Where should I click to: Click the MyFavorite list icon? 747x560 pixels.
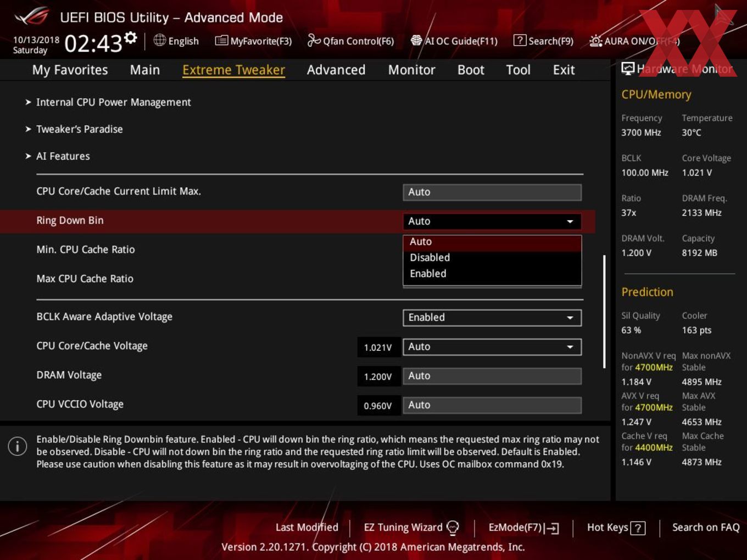[x=221, y=41]
